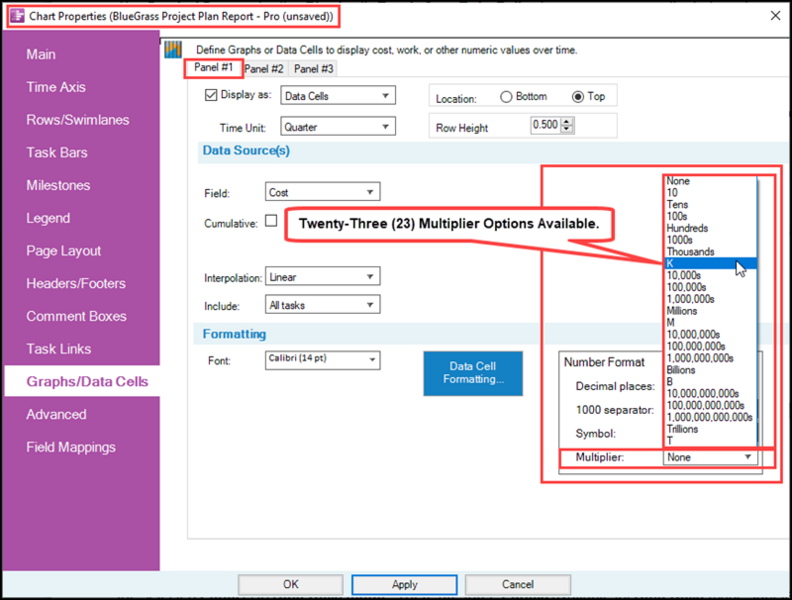The image size is (792, 600).
Task: Choose highlighted K multiplier option
Action: (710, 264)
